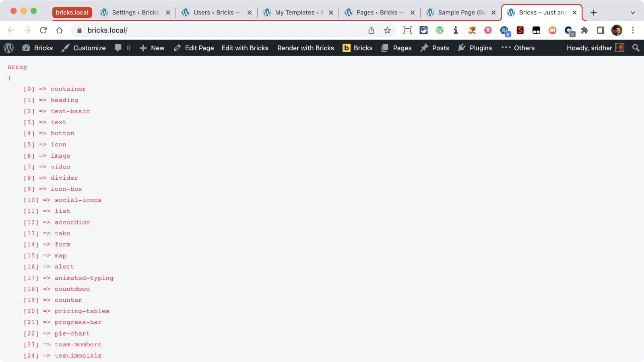The height and width of the screenshot is (362, 644).
Task: Click the browser reload button
Action: pos(43,30)
